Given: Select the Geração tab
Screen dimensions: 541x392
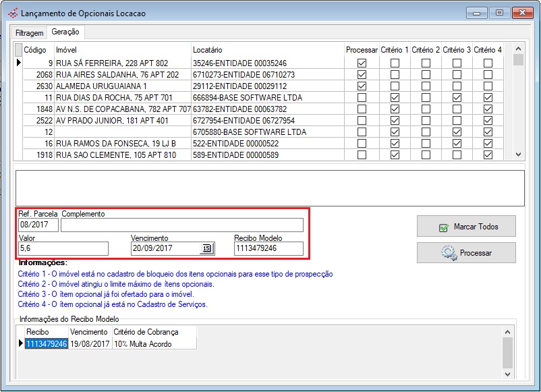Looking at the screenshot, I should pos(65,32).
